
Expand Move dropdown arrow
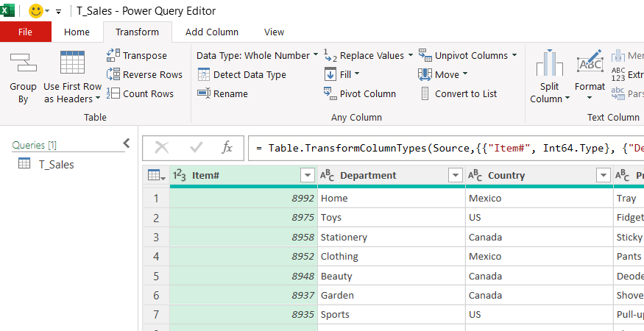465,74
